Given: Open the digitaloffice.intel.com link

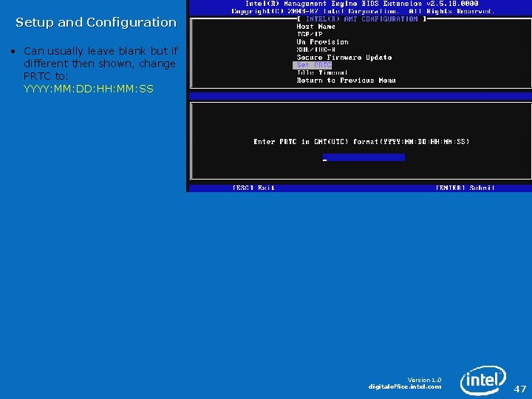Looking at the screenshot, I should click(405, 386).
